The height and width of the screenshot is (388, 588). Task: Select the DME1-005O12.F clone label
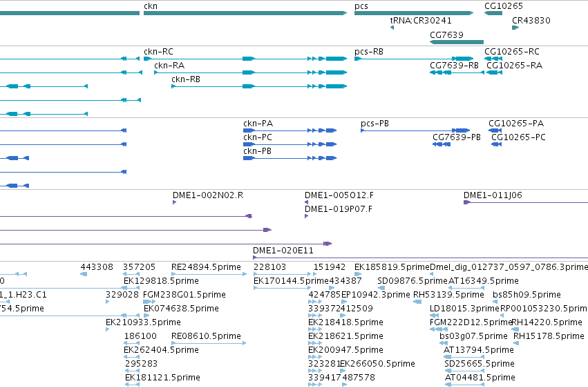339,195
